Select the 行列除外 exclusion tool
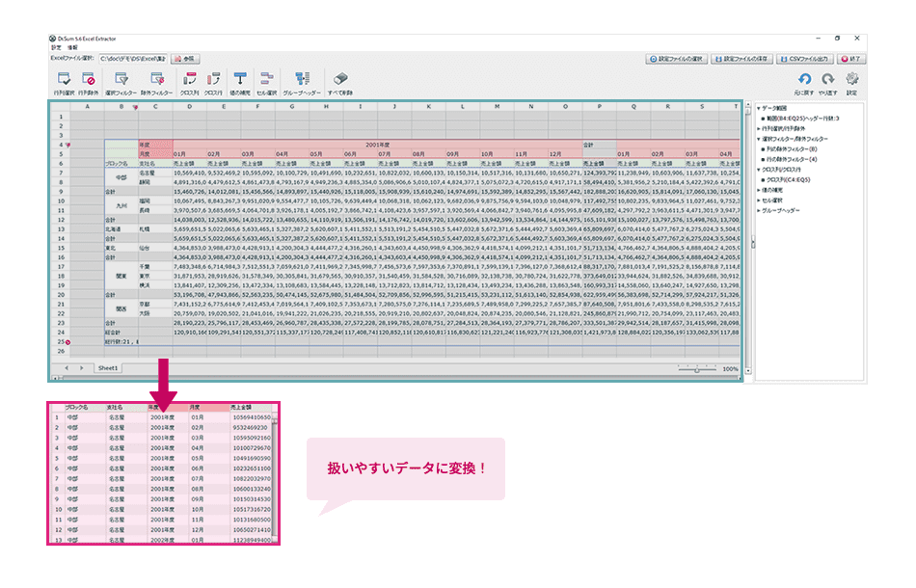Image resolution: width=916 pixels, height=588 pixels. pos(91,77)
